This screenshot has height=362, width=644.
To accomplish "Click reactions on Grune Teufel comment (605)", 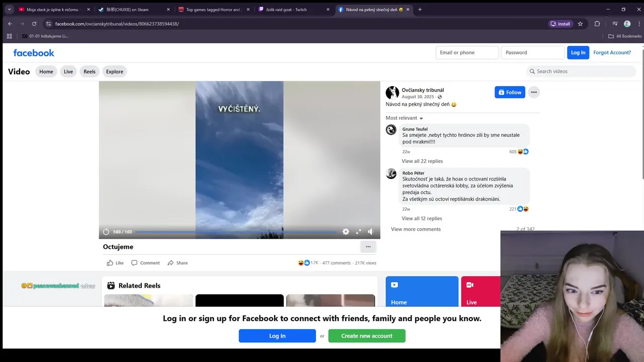I will click(519, 152).
